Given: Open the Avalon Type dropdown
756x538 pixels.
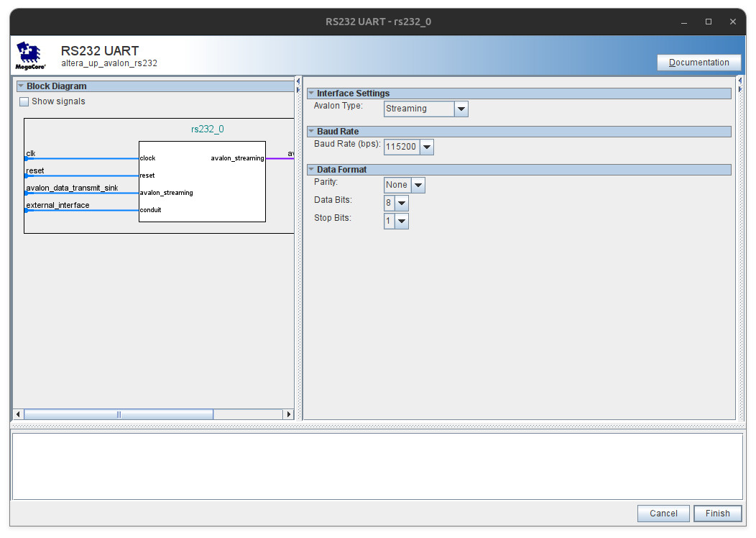Looking at the screenshot, I should (x=461, y=109).
